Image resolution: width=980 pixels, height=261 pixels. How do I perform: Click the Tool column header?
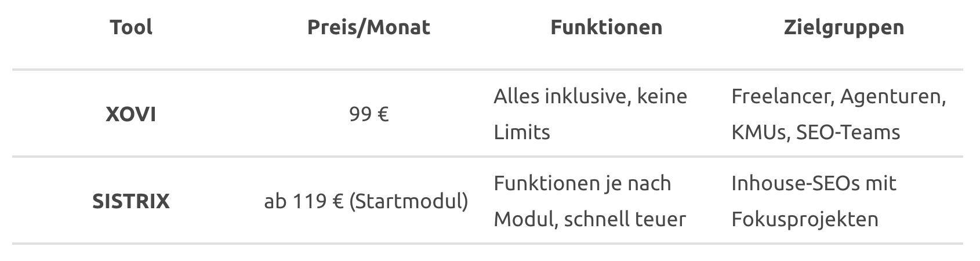(x=131, y=27)
